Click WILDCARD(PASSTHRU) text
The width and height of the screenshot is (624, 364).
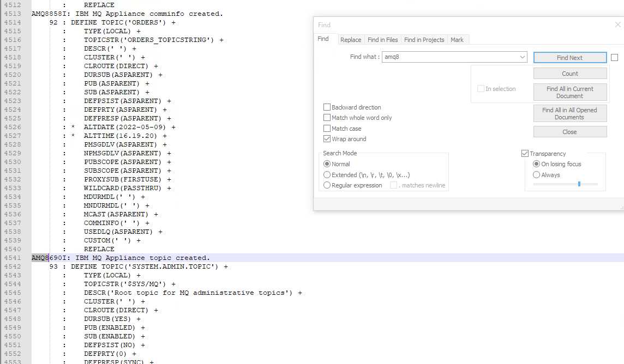[x=123, y=189]
